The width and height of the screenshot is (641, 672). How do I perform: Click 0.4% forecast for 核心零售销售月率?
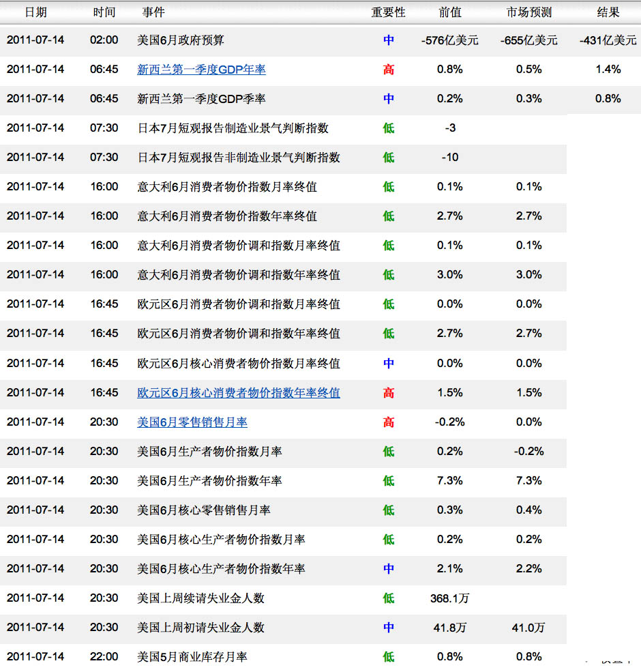coord(528,510)
